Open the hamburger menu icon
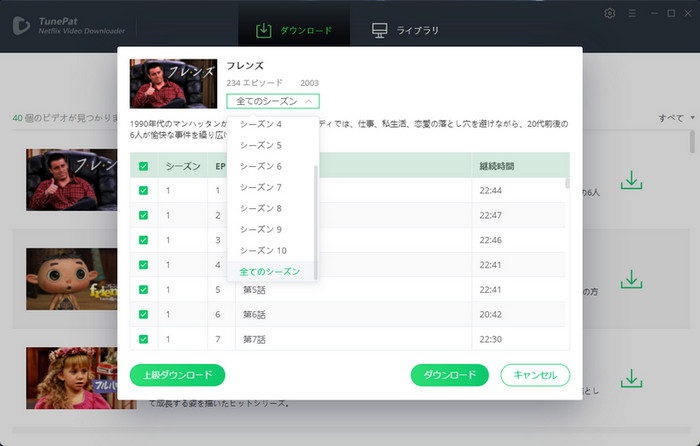Screen dimensions: 700x446 coord(632,13)
